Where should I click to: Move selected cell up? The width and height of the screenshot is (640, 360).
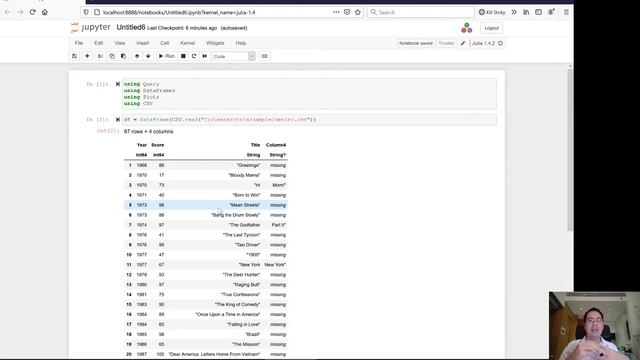pos(137,56)
